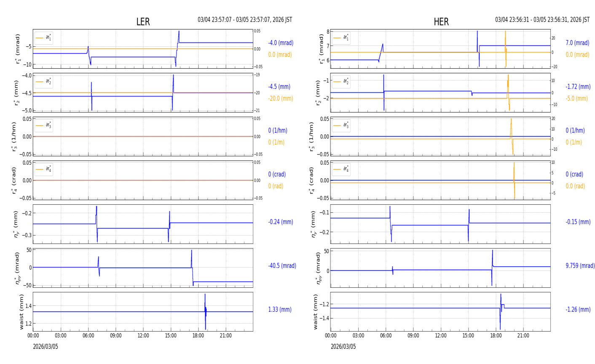The width and height of the screenshot is (595, 364).
Task: Click the HER value -1.72 (mm)
Action: click(578, 87)
